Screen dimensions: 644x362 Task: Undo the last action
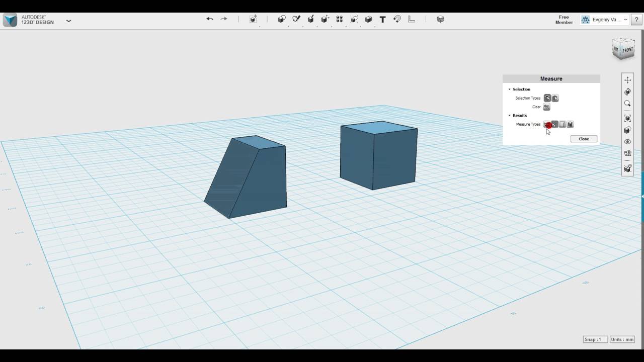pyautogui.click(x=210, y=19)
